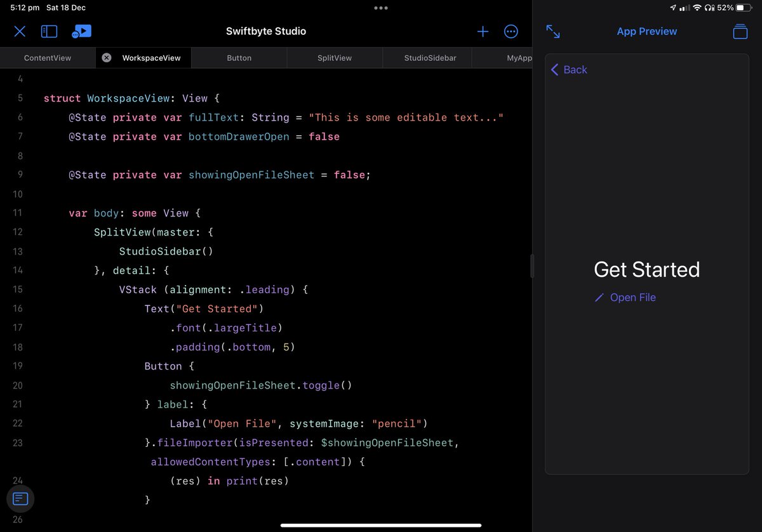This screenshot has height=532, width=762.
Task: Toggle the sidebar panel icon
Action: pyautogui.click(x=49, y=31)
